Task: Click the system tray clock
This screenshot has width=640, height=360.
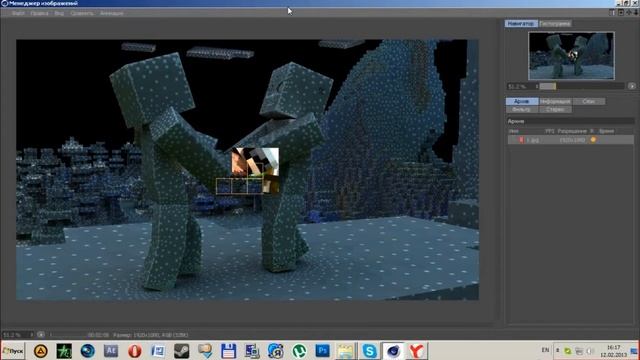Action: (x=613, y=351)
